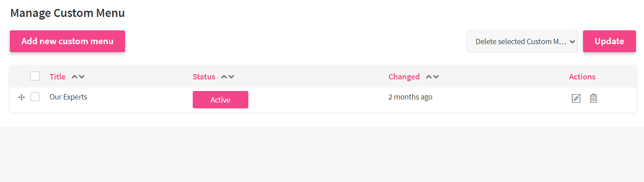
Task: Click the drag handle beside Our Experts
Action: [x=21, y=97]
